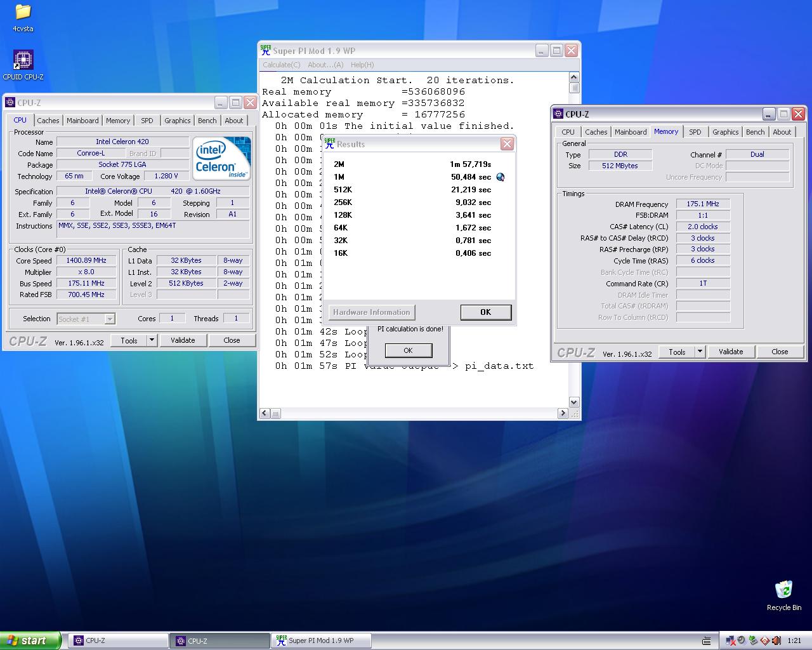This screenshot has width=812, height=650.
Task: Select Mainboard tab in right CPU-Z window
Action: coord(631,132)
